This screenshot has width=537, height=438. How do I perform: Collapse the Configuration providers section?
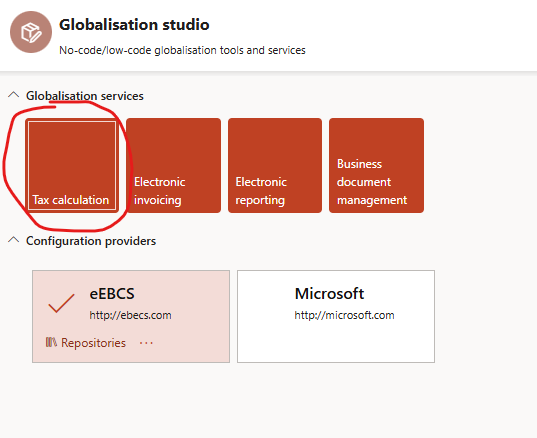tap(14, 240)
